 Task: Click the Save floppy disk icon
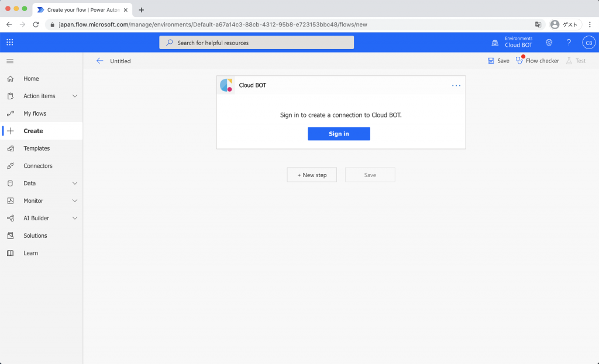[491, 61]
